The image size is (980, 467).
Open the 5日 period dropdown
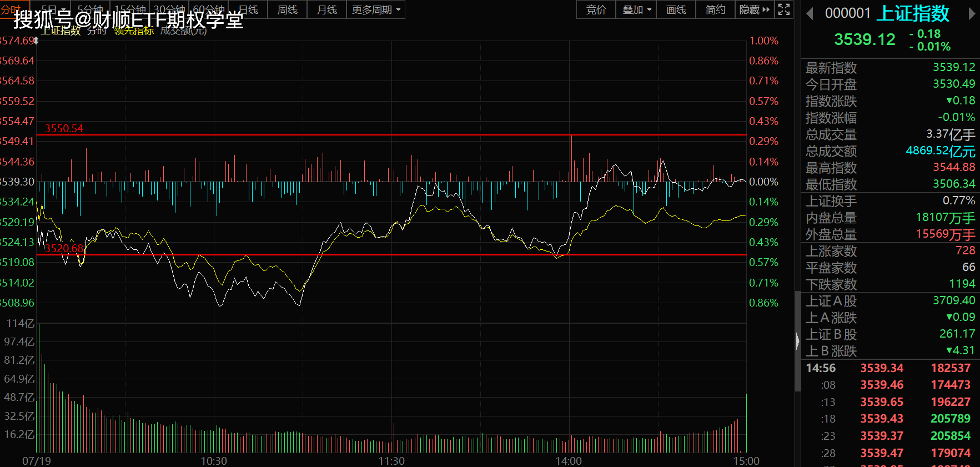click(x=54, y=9)
